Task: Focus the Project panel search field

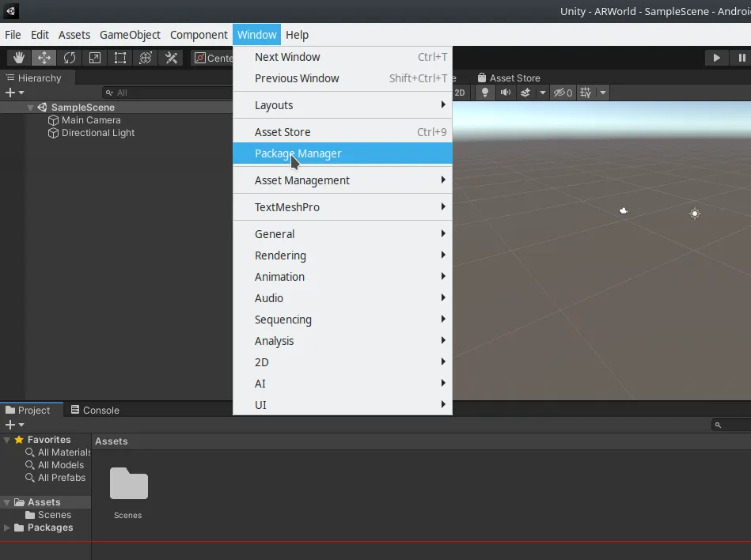Action: pos(731,425)
